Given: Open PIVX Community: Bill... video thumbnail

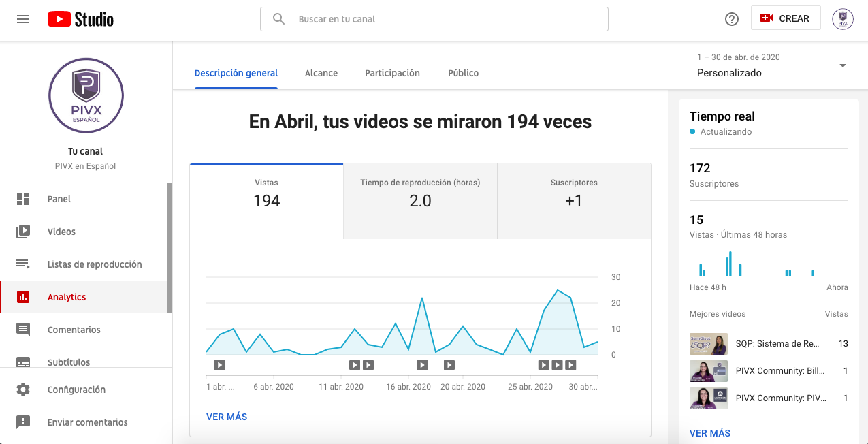Looking at the screenshot, I should 709,371.
